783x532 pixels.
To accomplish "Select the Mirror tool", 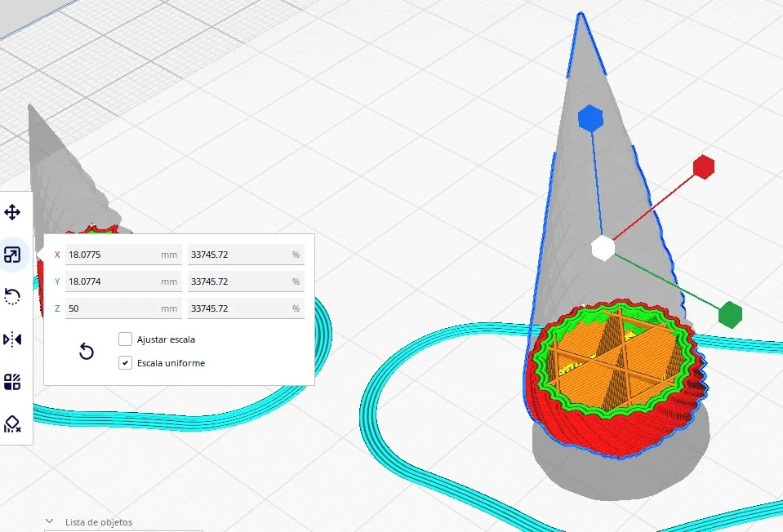I will (x=12, y=339).
